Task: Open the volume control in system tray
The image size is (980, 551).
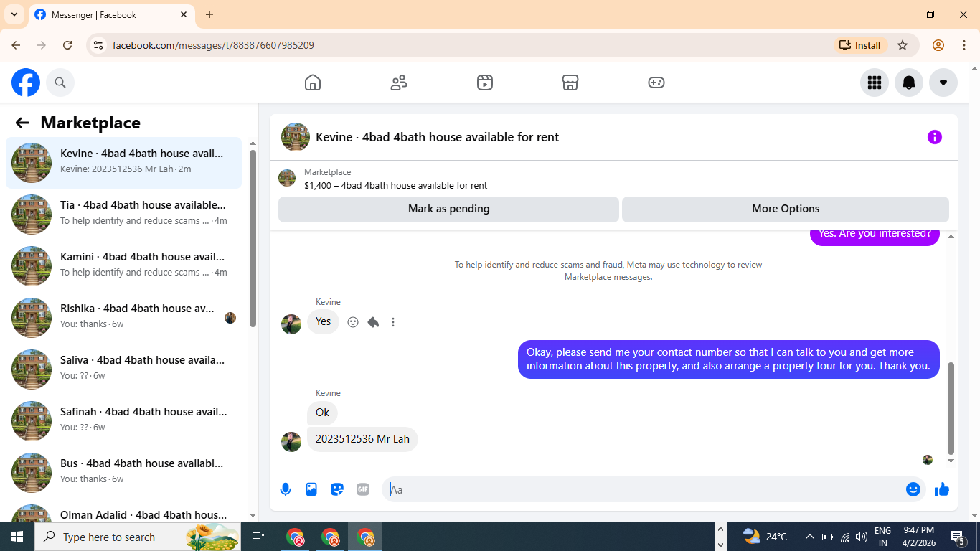Action: [862, 537]
